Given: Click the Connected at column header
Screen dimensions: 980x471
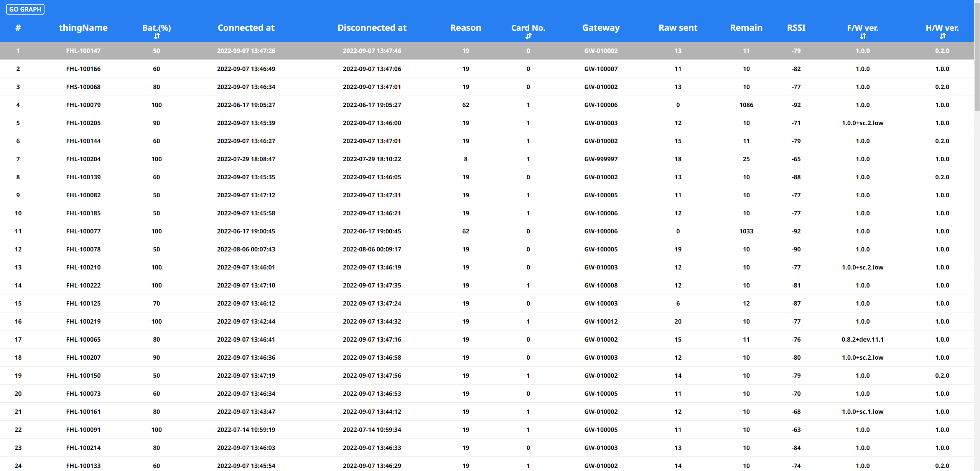Looking at the screenshot, I should (x=246, y=28).
